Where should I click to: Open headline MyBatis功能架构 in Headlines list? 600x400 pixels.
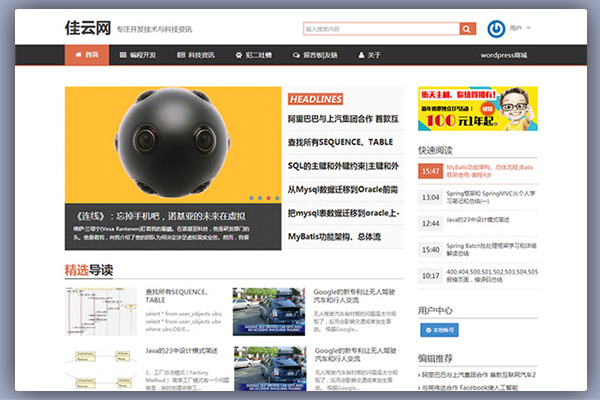tap(334, 237)
